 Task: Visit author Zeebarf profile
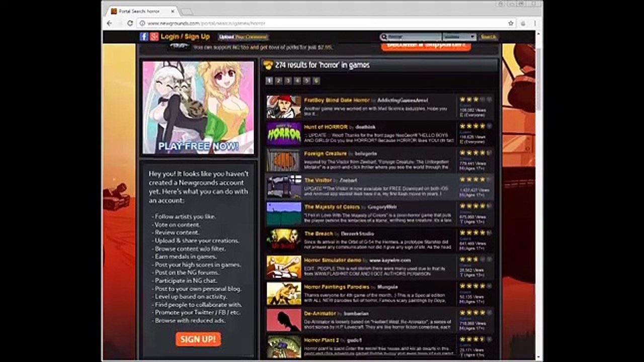[348, 180]
